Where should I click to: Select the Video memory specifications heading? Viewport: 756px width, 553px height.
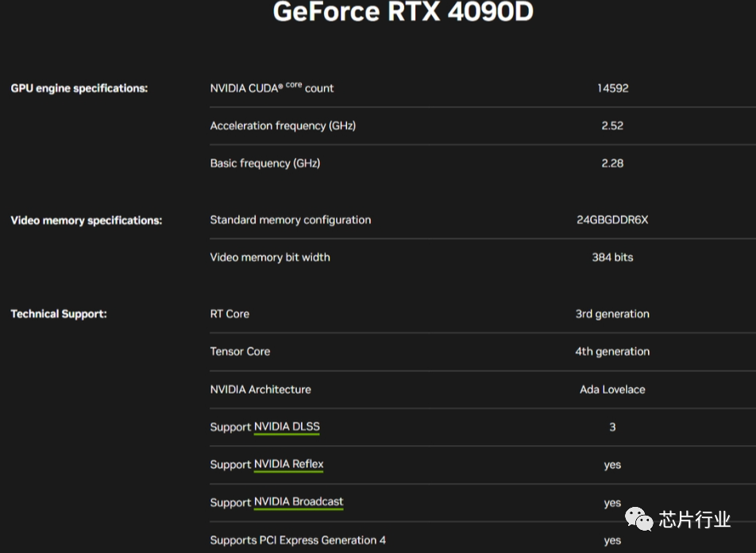point(87,221)
